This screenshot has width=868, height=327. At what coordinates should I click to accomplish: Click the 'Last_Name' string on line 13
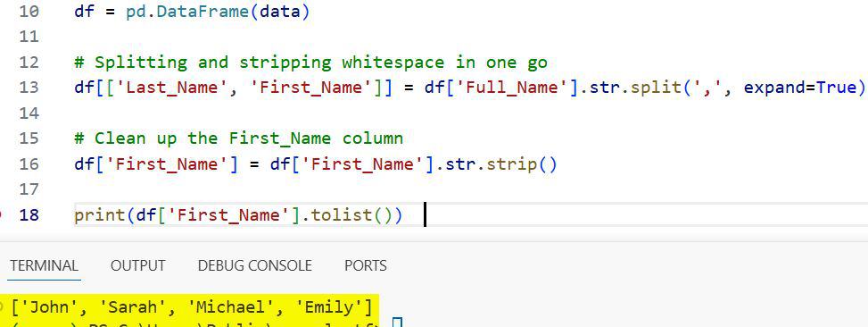[x=178, y=88]
